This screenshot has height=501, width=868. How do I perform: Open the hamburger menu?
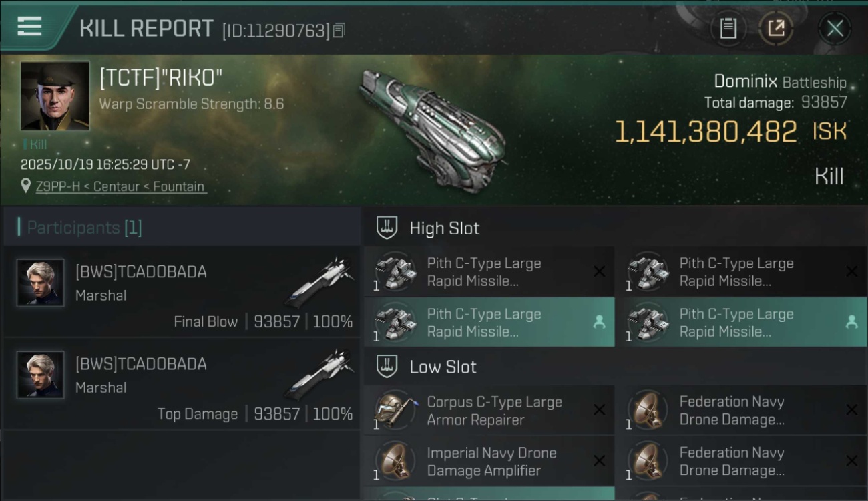pyautogui.click(x=30, y=27)
